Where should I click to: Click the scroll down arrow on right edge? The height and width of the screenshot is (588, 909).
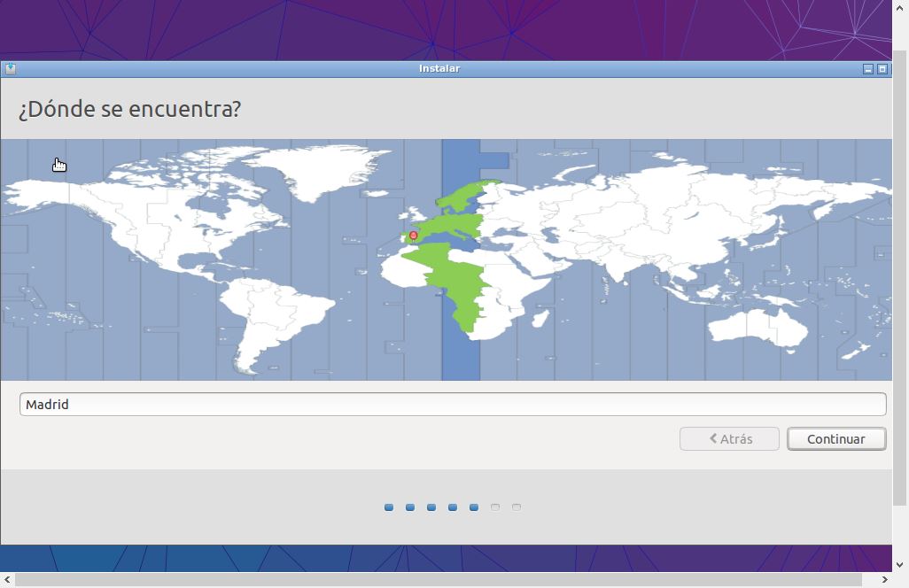click(901, 564)
